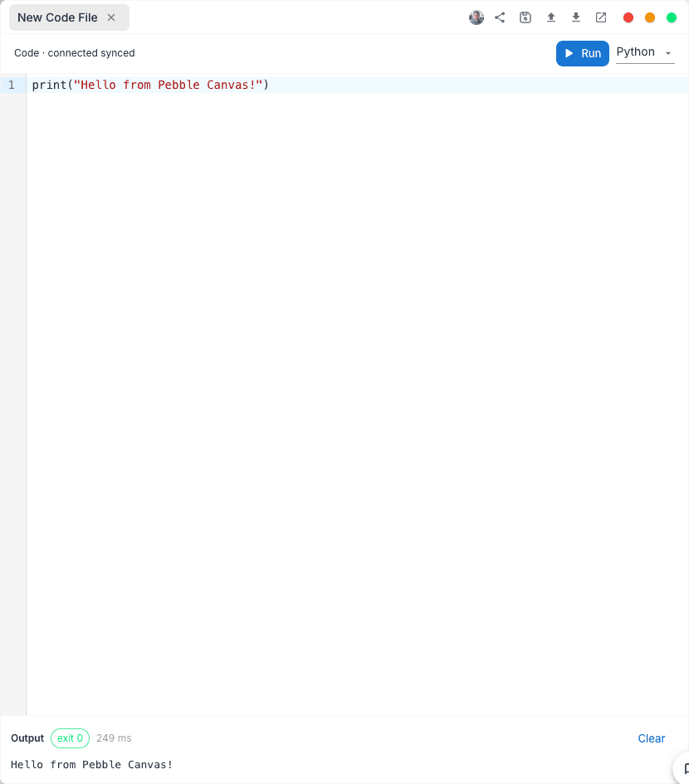
Task: Click the "Code · connected synced" status text
Action: point(75,53)
